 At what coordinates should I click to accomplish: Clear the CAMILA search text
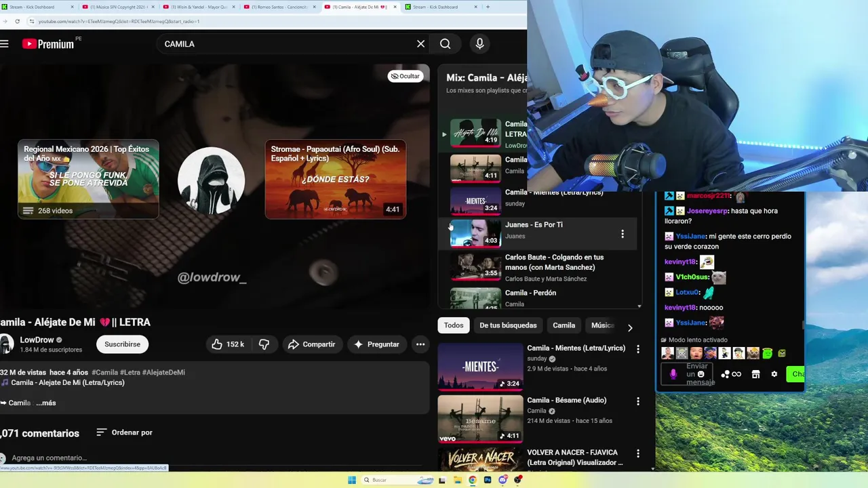[420, 44]
